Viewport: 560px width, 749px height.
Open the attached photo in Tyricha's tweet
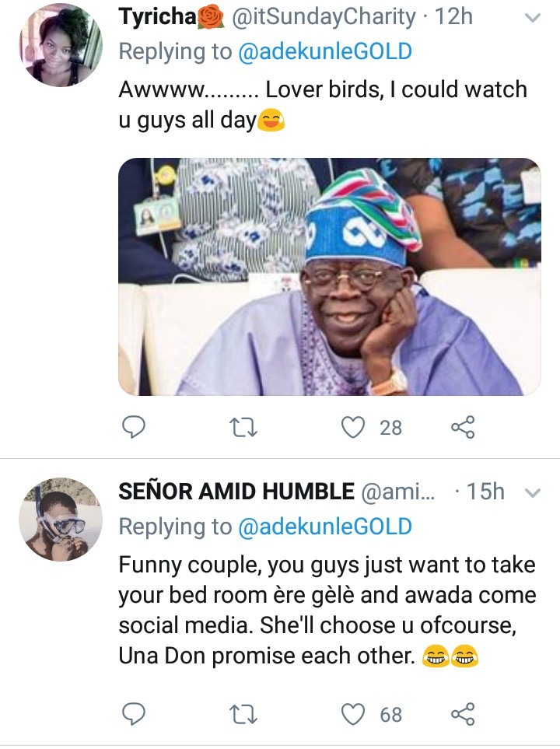pyautogui.click(x=329, y=277)
